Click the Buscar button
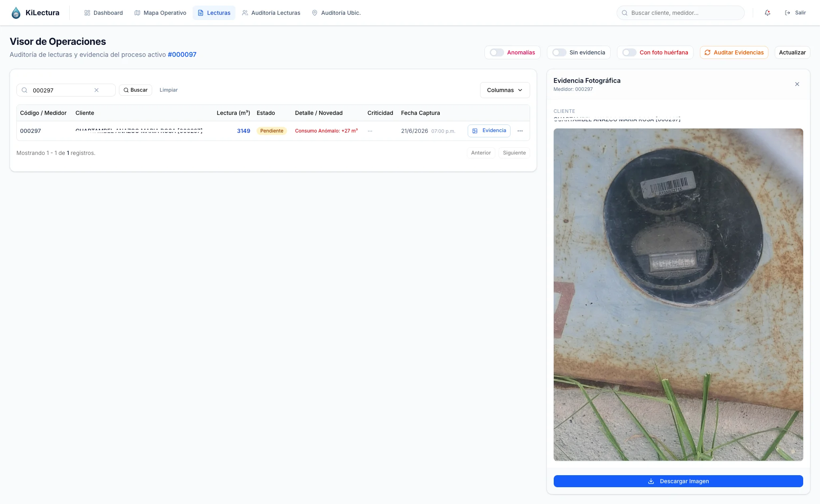Viewport: 820px width, 504px height. 135,90
